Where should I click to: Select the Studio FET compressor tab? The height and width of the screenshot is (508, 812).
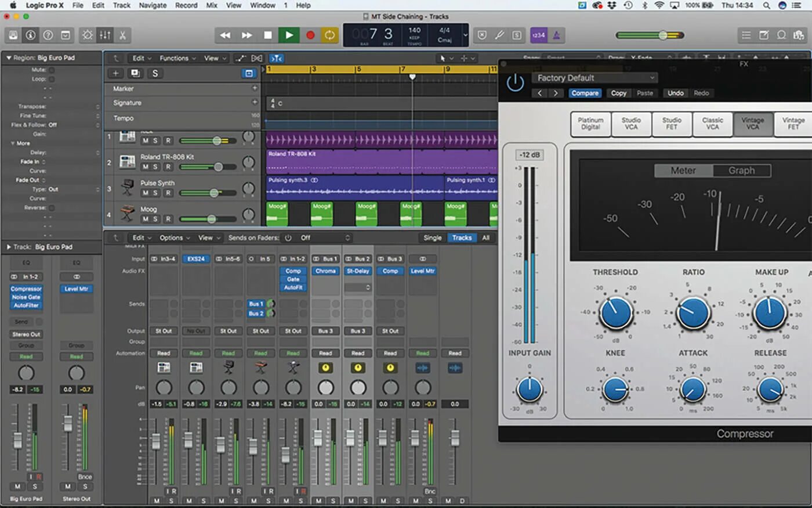(672, 123)
